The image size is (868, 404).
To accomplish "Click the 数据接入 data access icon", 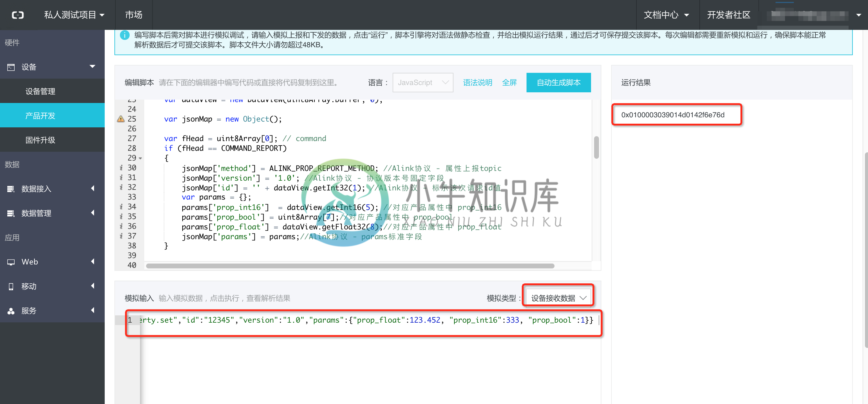I will point(11,189).
